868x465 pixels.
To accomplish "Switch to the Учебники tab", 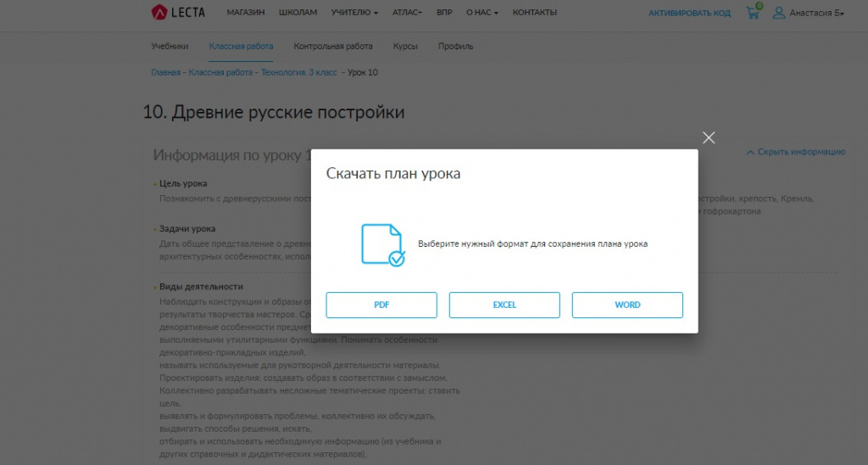I will [170, 47].
